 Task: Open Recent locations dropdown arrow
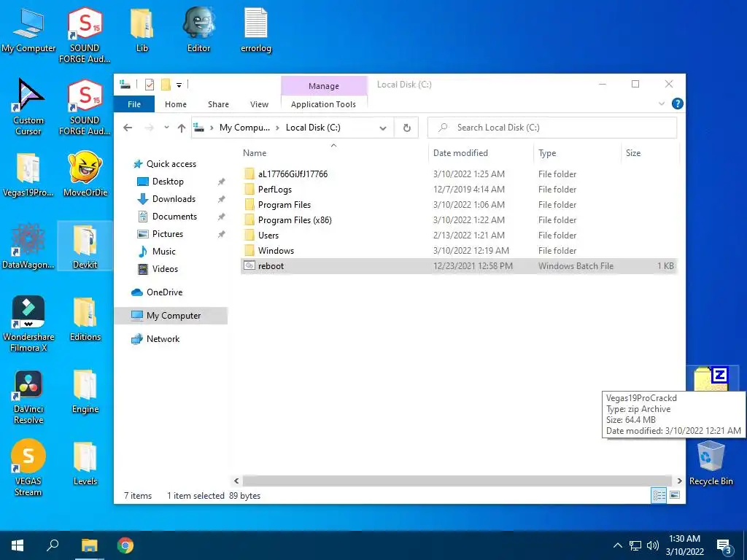(166, 128)
